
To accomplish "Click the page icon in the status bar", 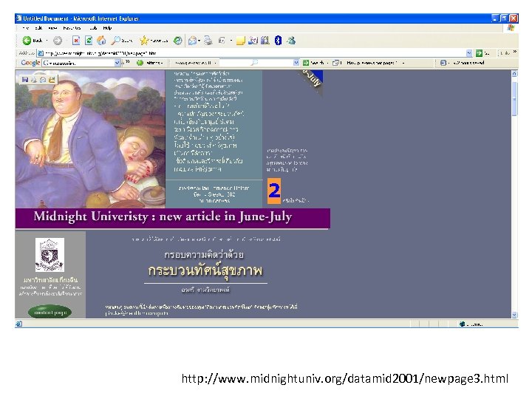I will tap(19, 324).
